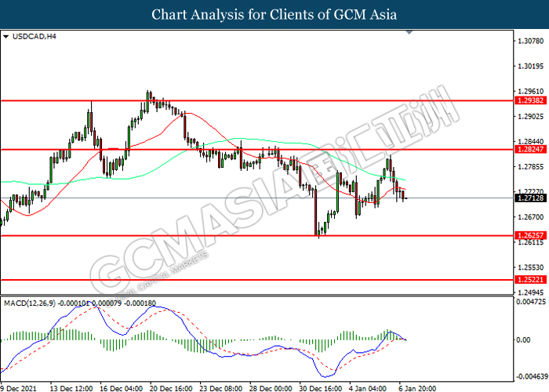Viewport: 549px width, 392px height.
Task: Click the 28 Dec 00:00 time axis label
Action: pos(271,389)
